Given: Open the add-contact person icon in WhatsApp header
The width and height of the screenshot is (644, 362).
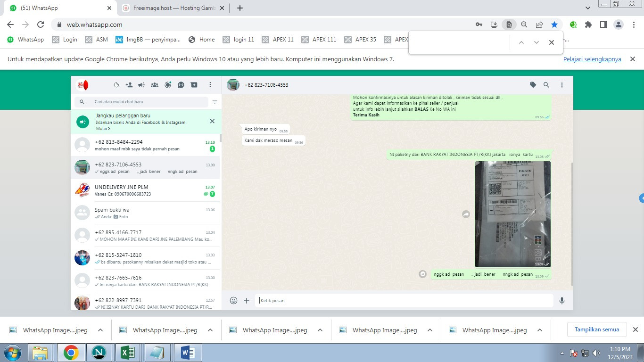Looking at the screenshot, I should point(129,85).
